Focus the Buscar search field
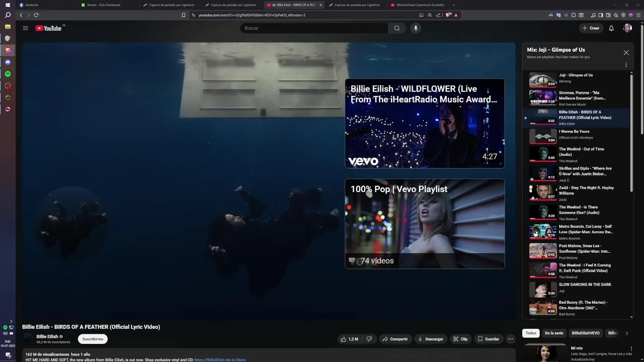This screenshot has height=362, width=644. click(x=314, y=28)
